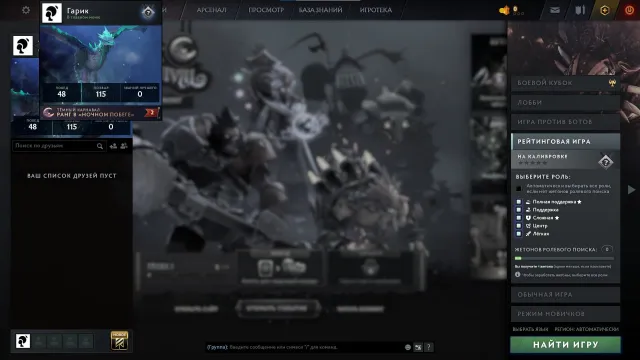Expand the Режим новичков section
This screenshot has height=360, width=640.
click(565, 313)
